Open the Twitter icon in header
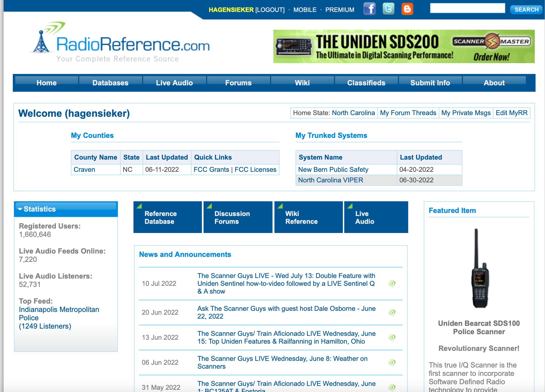 click(388, 9)
